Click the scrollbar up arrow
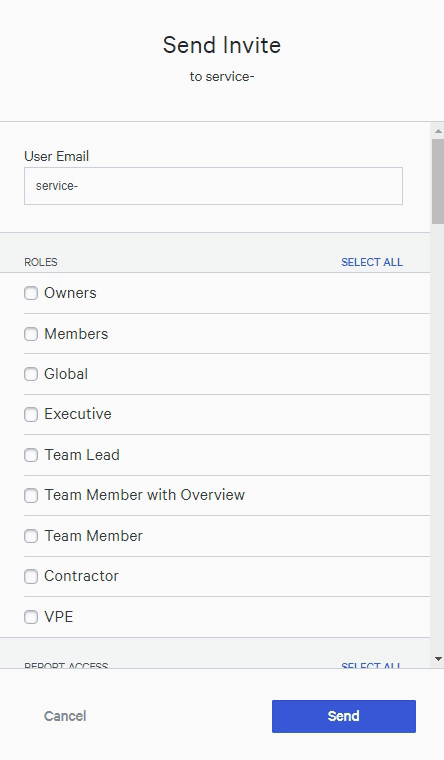444x760 pixels. pyautogui.click(x=438, y=131)
